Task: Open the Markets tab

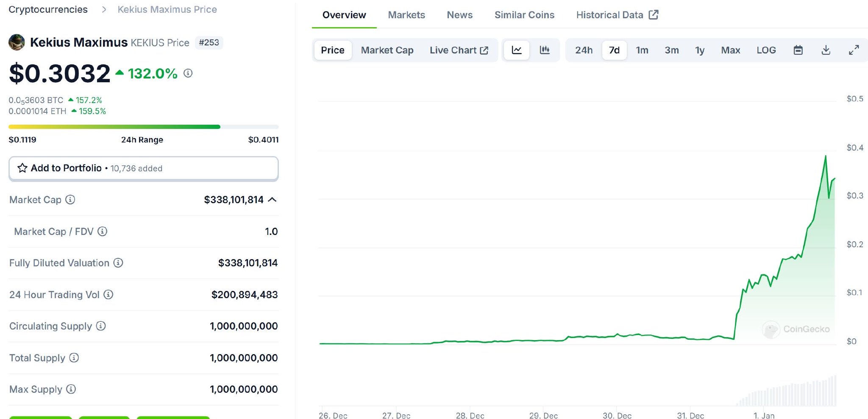Action: (x=406, y=15)
